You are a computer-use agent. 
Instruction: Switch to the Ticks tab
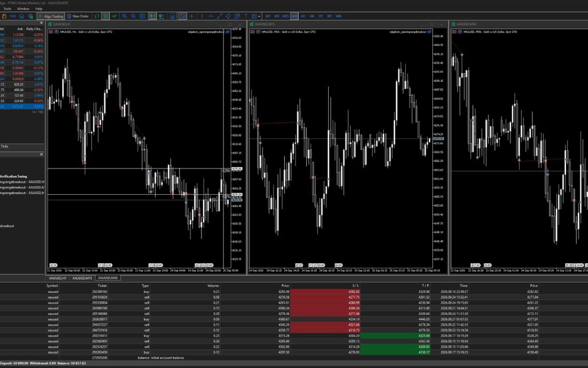coord(4,147)
